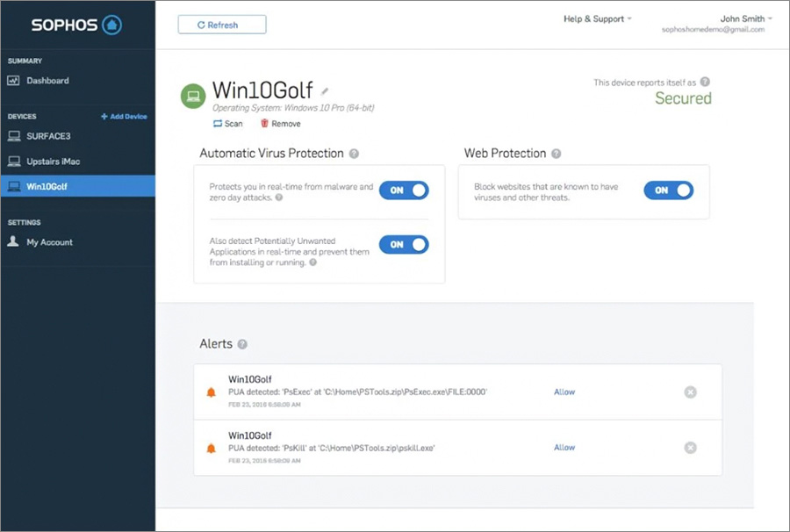
Task: Click the Win10Golf device title heading
Action: tap(262, 90)
